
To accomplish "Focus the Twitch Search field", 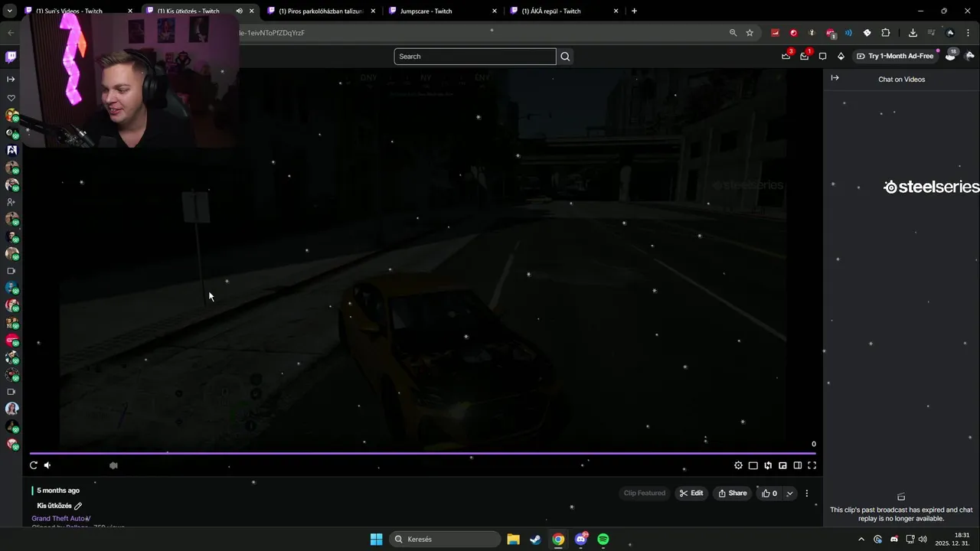I will pos(475,57).
